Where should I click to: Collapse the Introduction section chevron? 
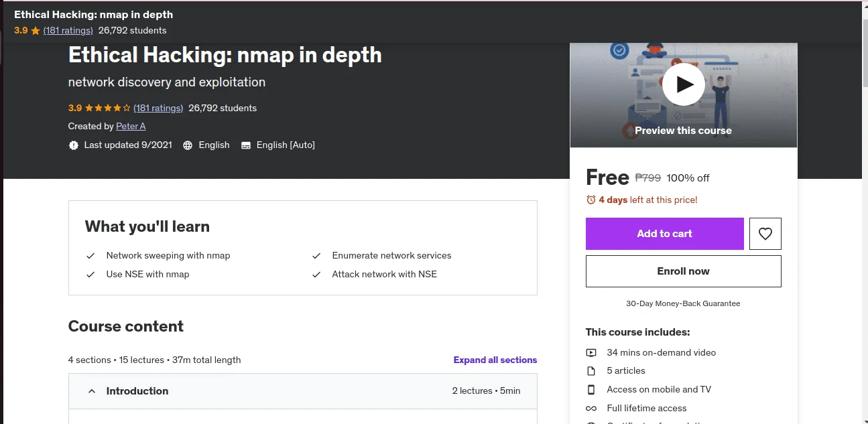(x=92, y=391)
